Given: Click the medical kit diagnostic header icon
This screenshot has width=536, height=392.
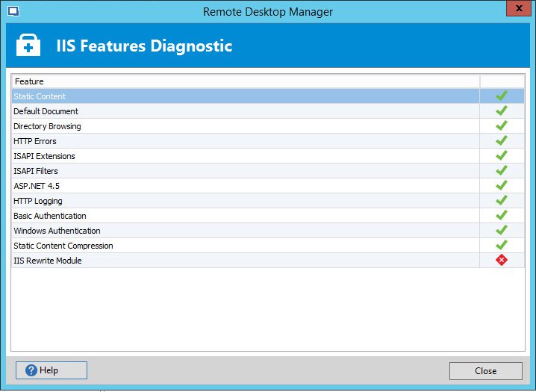Looking at the screenshot, I should [x=28, y=45].
